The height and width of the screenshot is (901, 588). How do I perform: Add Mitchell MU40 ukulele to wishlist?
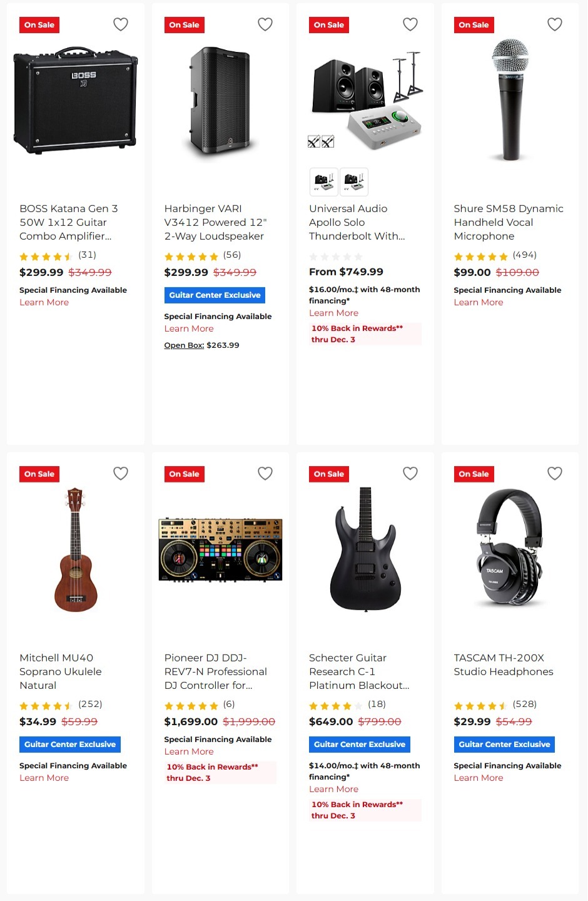tap(120, 474)
